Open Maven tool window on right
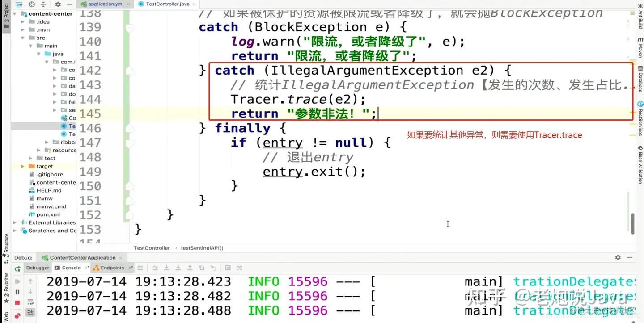 [640, 48]
